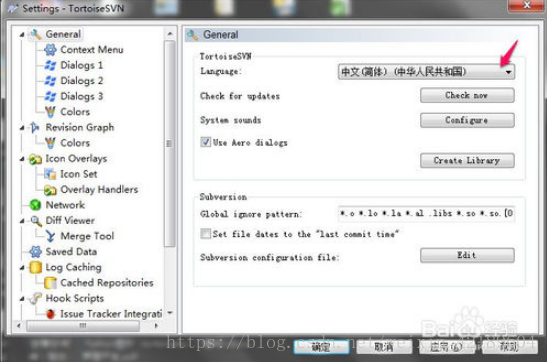Click the Overlay Handlers folder icon

click(x=50, y=190)
